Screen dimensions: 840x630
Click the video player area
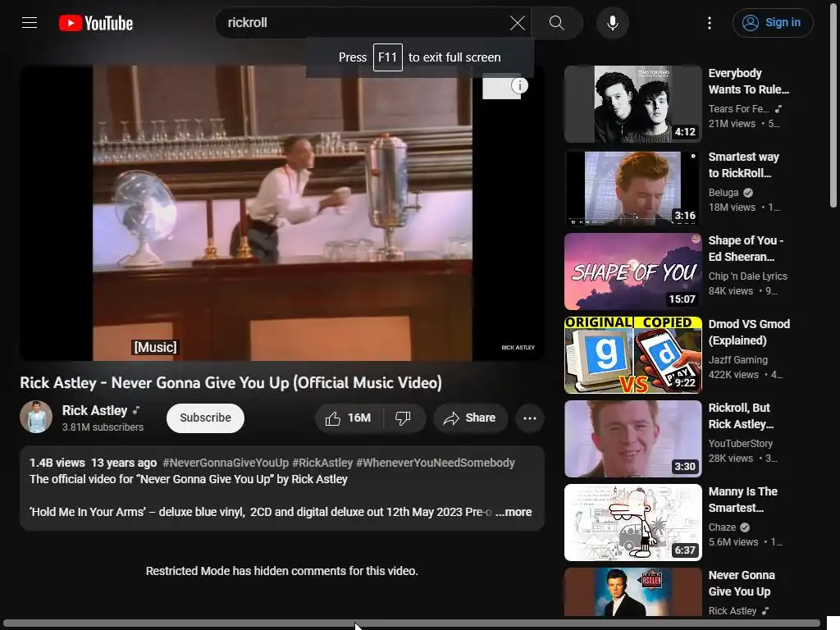[282, 213]
